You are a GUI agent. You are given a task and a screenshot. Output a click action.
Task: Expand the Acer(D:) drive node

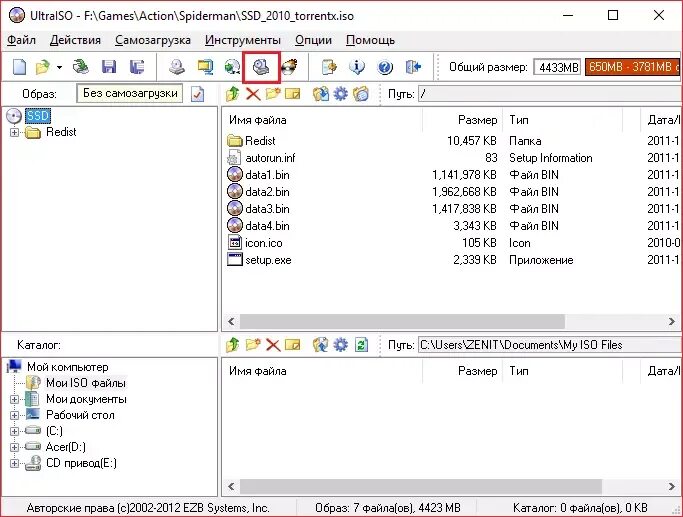[x=14, y=447]
